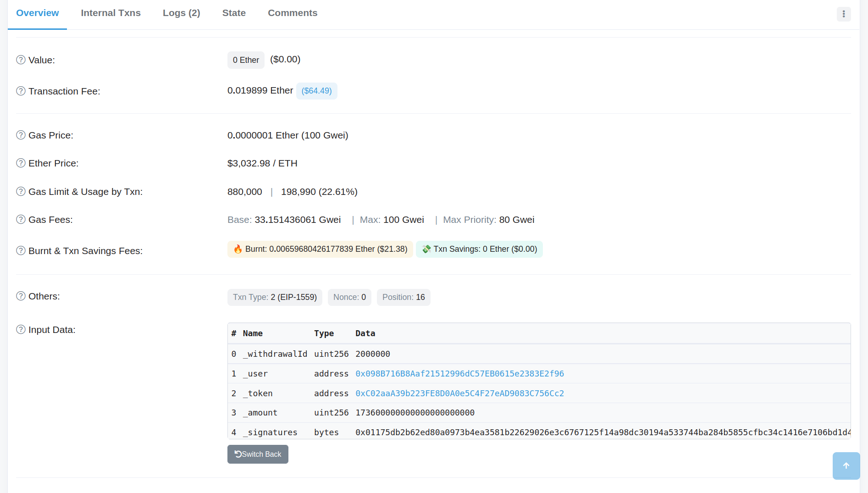The height and width of the screenshot is (493, 868).
Task: Open the Internal Txns tab
Action: click(111, 13)
